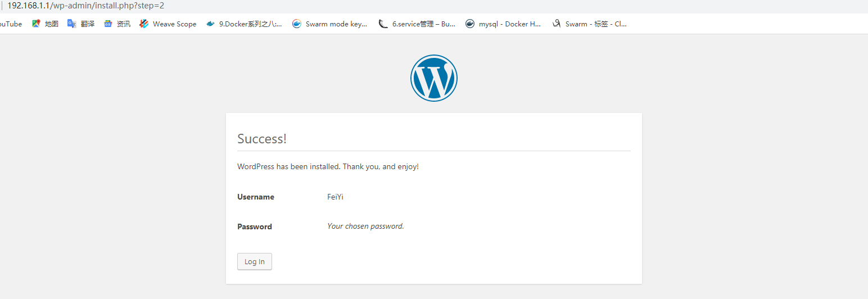Open the Weave Scope bookmark icon
The width and height of the screenshot is (868, 299).
[144, 24]
